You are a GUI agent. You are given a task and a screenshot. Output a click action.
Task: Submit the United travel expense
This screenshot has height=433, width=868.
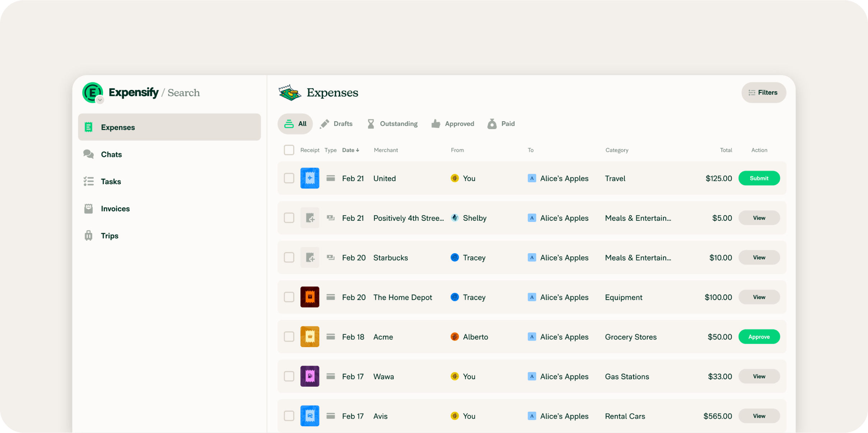[759, 178]
